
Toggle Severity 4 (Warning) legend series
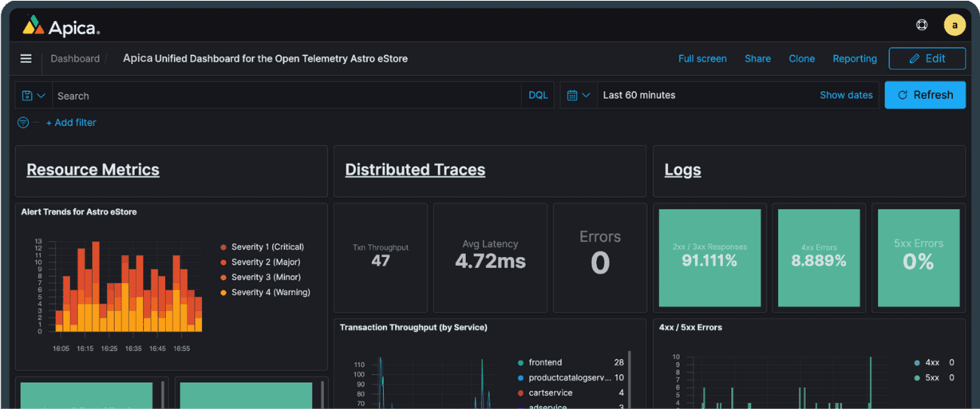(x=270, y=292)
